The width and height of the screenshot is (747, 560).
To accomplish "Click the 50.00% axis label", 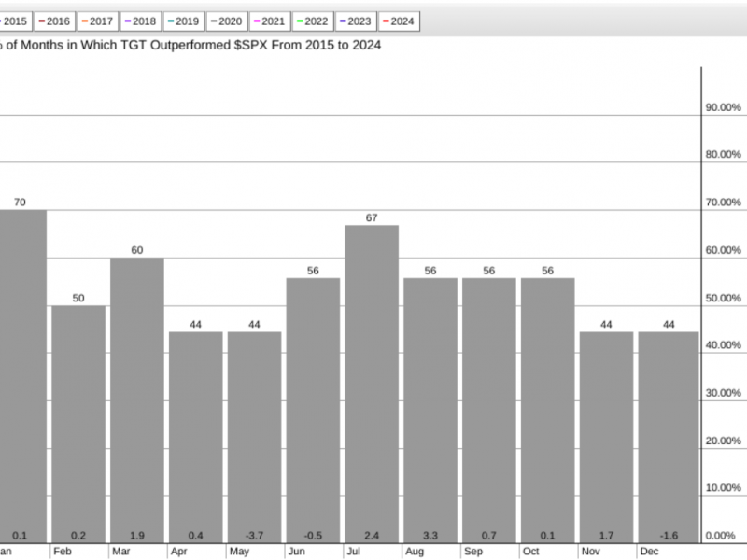I will click(x=723, y=299).
